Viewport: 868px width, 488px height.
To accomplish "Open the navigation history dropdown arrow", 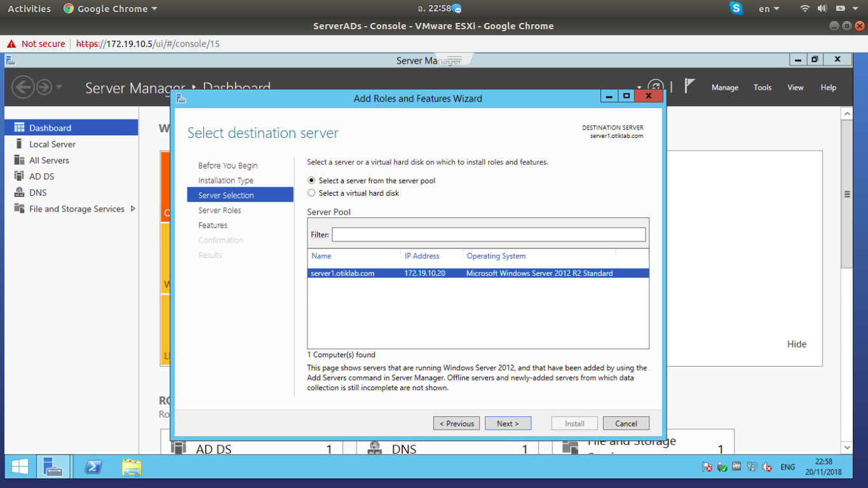I will (x=59, y=87).
